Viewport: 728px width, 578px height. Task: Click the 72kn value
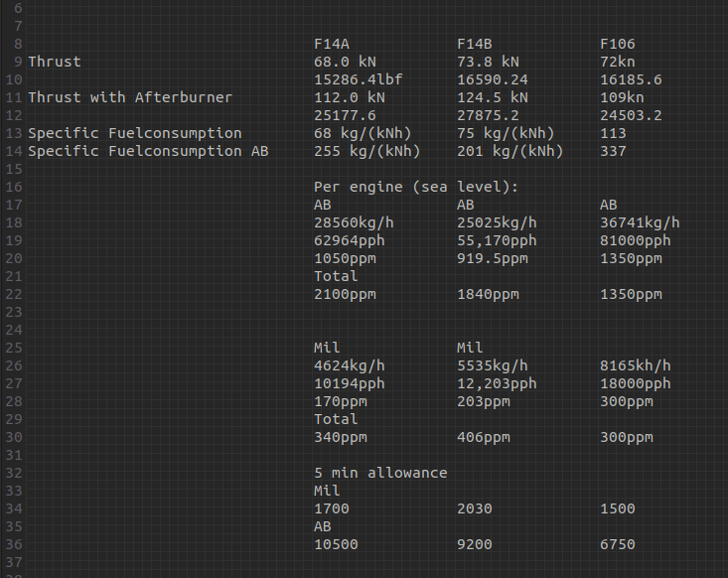(618, 62)
